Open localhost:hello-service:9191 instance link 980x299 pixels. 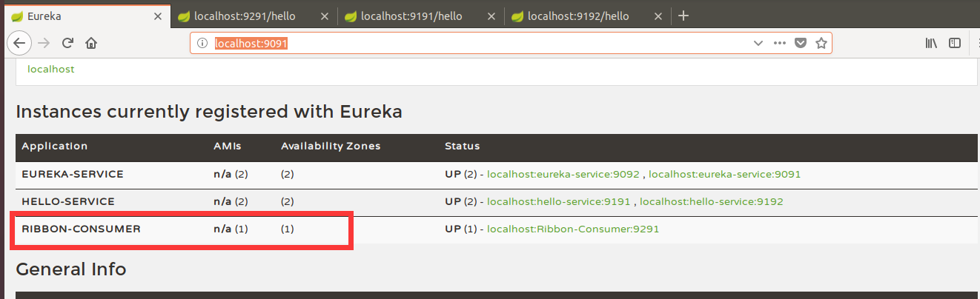559,201
